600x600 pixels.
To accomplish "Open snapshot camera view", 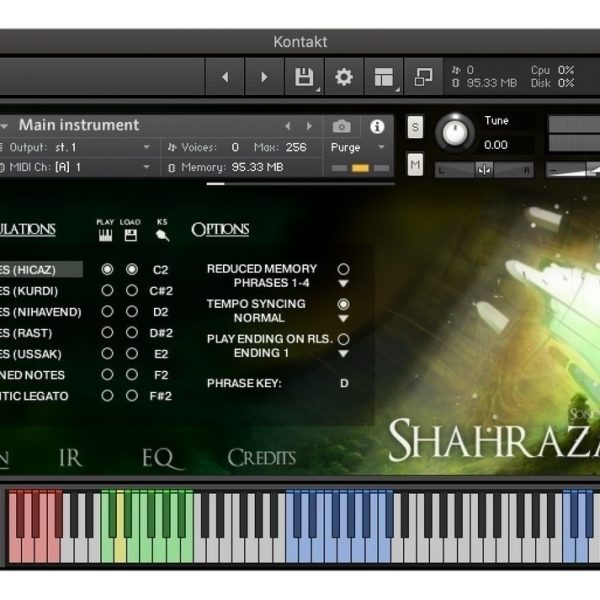I will (342, 126).
